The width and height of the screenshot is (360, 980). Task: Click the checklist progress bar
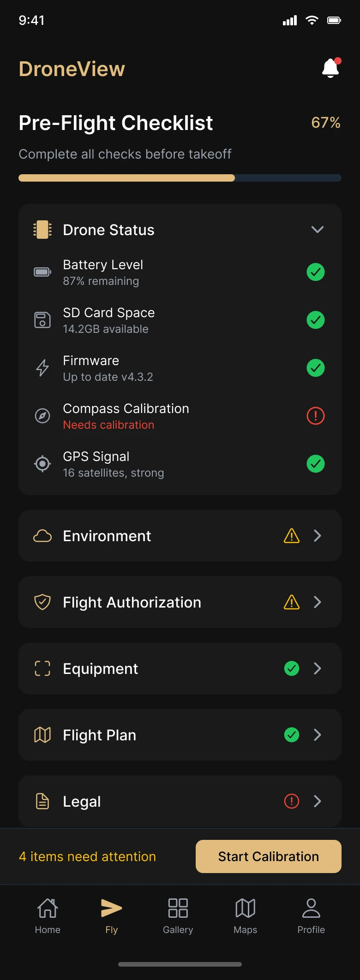tap(180, 178)
